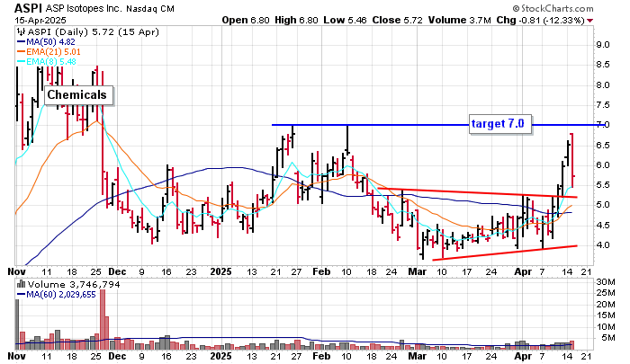Viewport: 630px width, 364px height.
Task: Click the blue MA(50) legend line sample
Action: tap(21, 41)
